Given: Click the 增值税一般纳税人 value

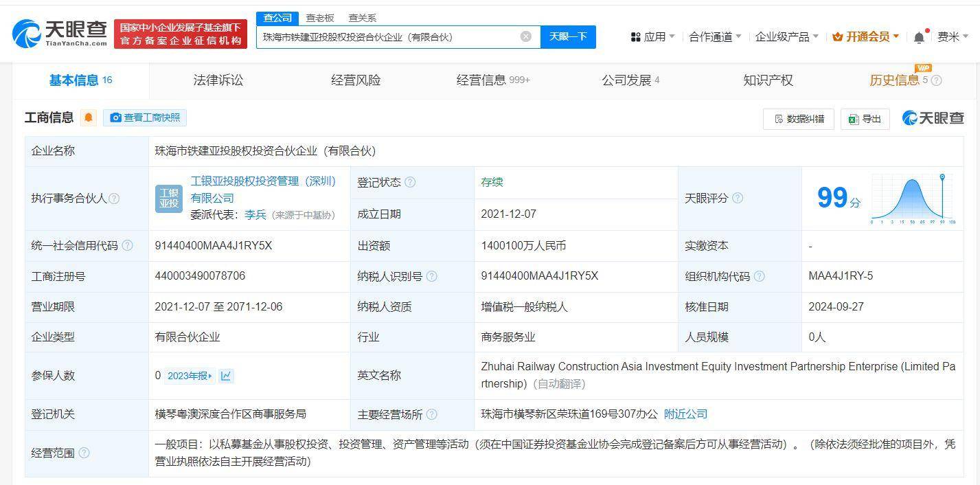Looking at the screenshot, I should [x=524, y=307].
